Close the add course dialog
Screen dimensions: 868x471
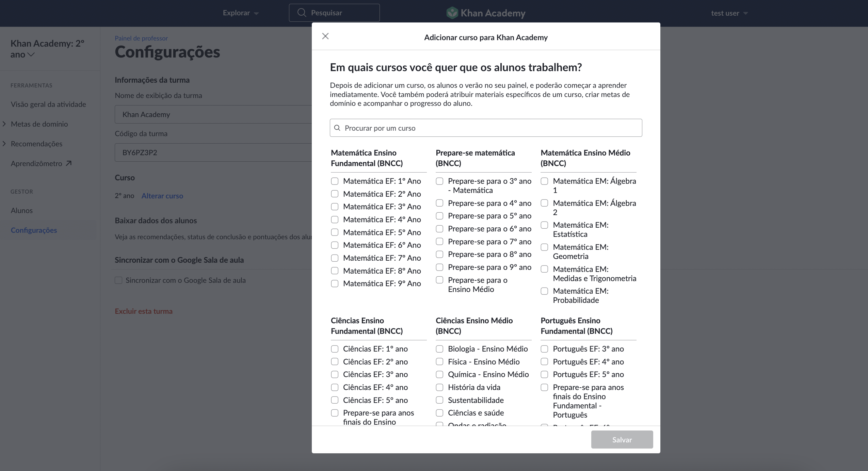point(325,36)
